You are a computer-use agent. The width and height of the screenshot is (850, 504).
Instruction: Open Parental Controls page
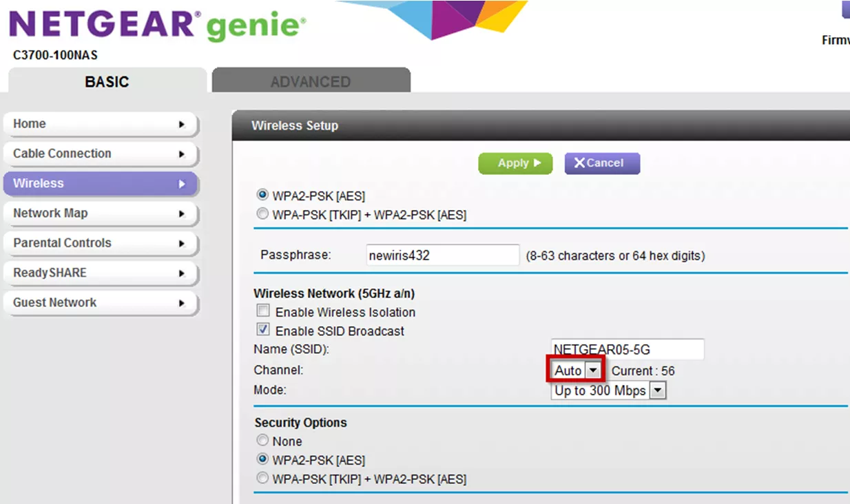point(101,242)
